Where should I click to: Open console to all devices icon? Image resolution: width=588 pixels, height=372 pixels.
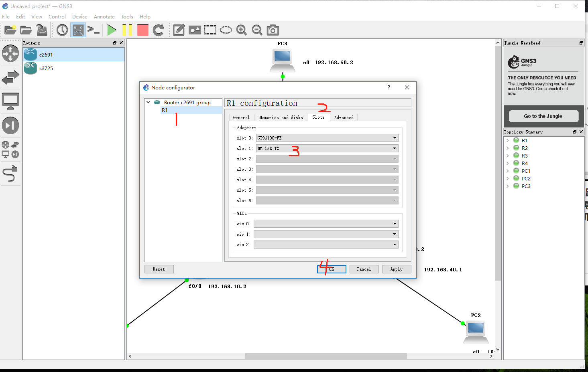point(94,30)
